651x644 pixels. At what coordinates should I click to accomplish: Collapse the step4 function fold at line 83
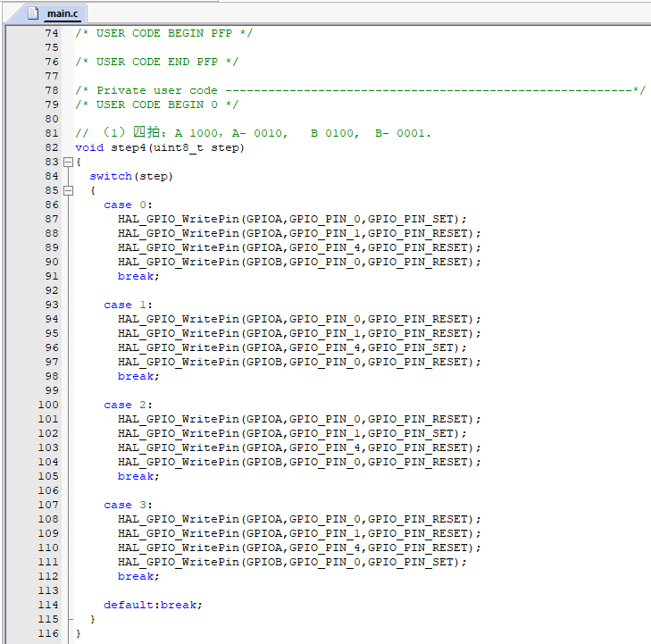tap(68, 162)
